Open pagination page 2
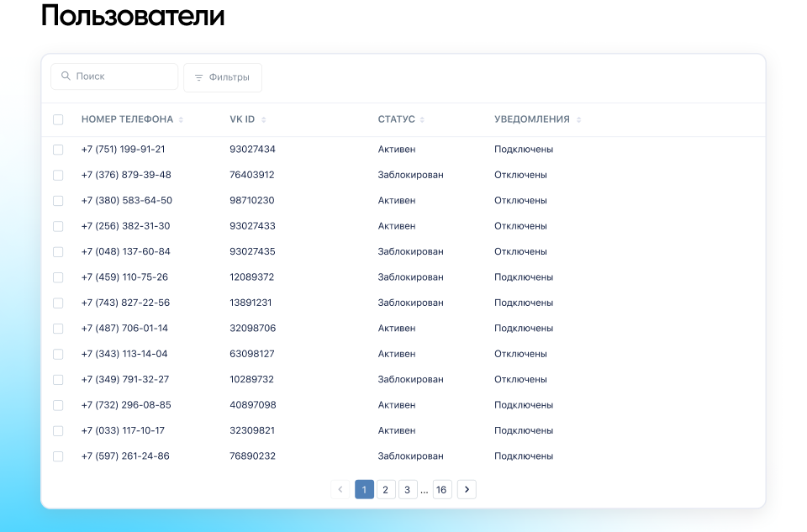 point(386,489)
